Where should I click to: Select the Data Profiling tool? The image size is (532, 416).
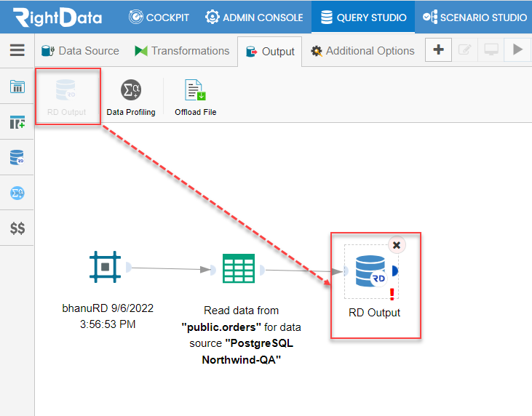pyautogui.click(x=131, y=97)
